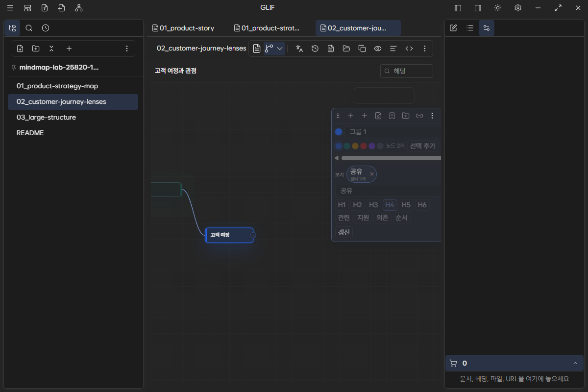Open the explorer toolbar kebab menu
Screen dimensions: 588x392
(x=127, y=49)
